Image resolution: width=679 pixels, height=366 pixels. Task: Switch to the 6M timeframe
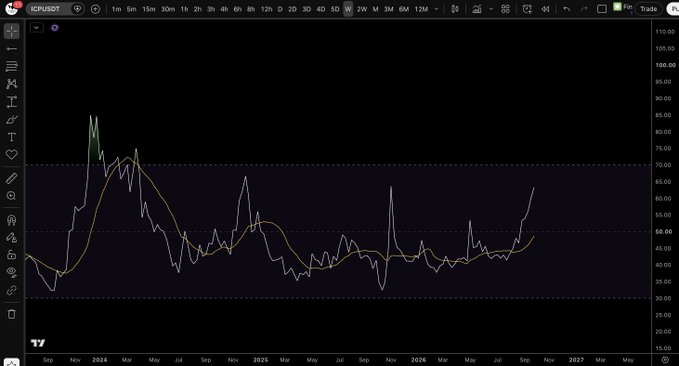pyautogui.click(x=404, y=9)
